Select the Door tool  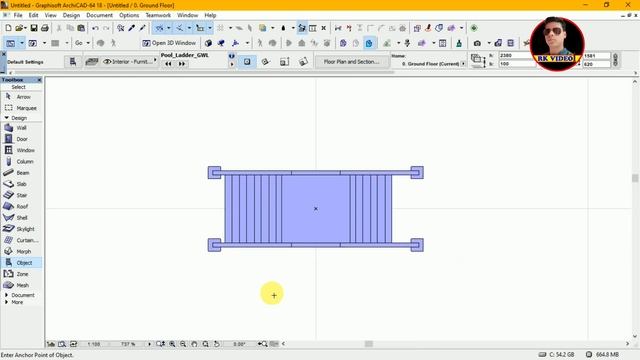(21, 139)
